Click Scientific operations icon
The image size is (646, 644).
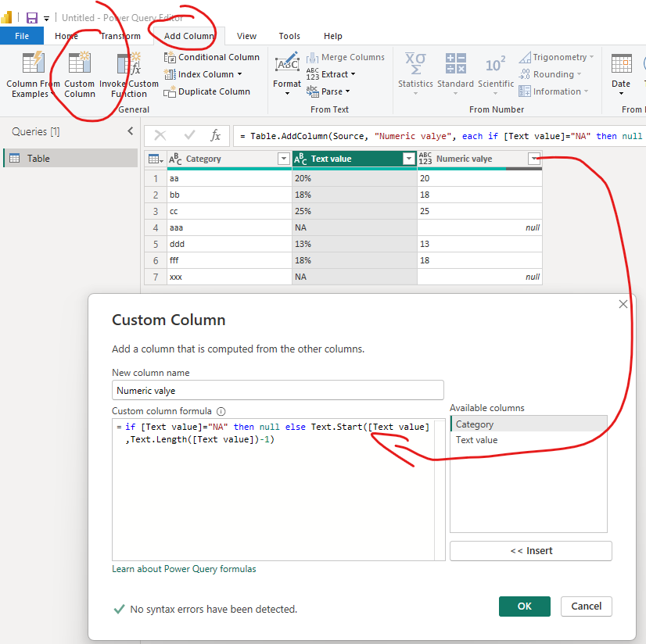coord(495,64)
